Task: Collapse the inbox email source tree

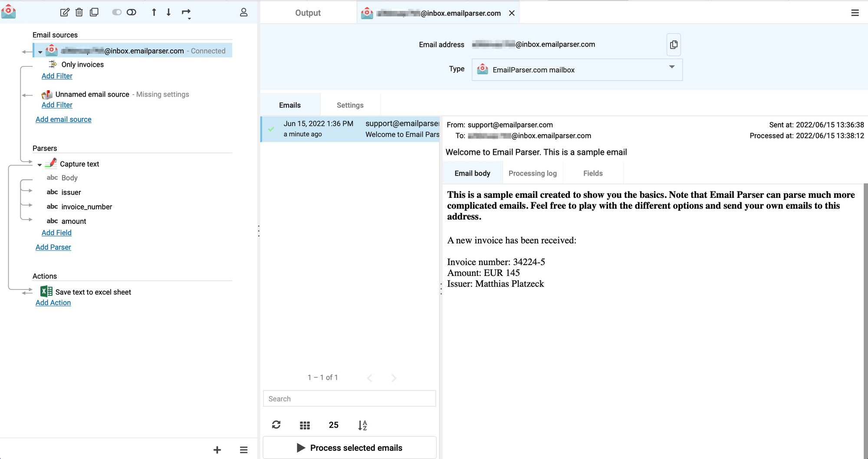Action: click(40, 52)
